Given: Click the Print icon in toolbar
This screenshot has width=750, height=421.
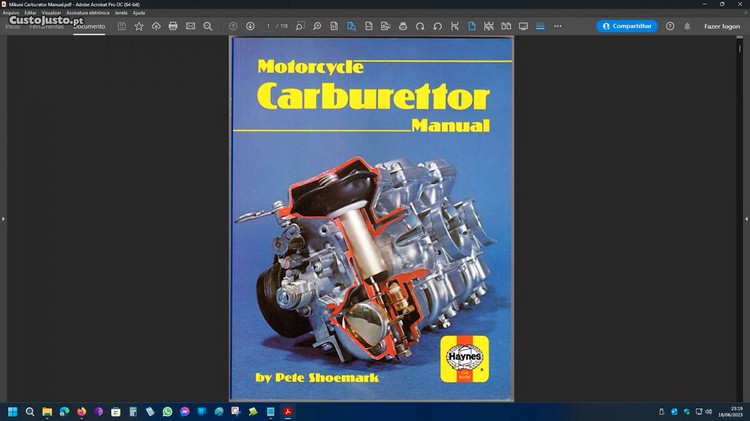Looking at the screenshot, I should tap(173, 26).
